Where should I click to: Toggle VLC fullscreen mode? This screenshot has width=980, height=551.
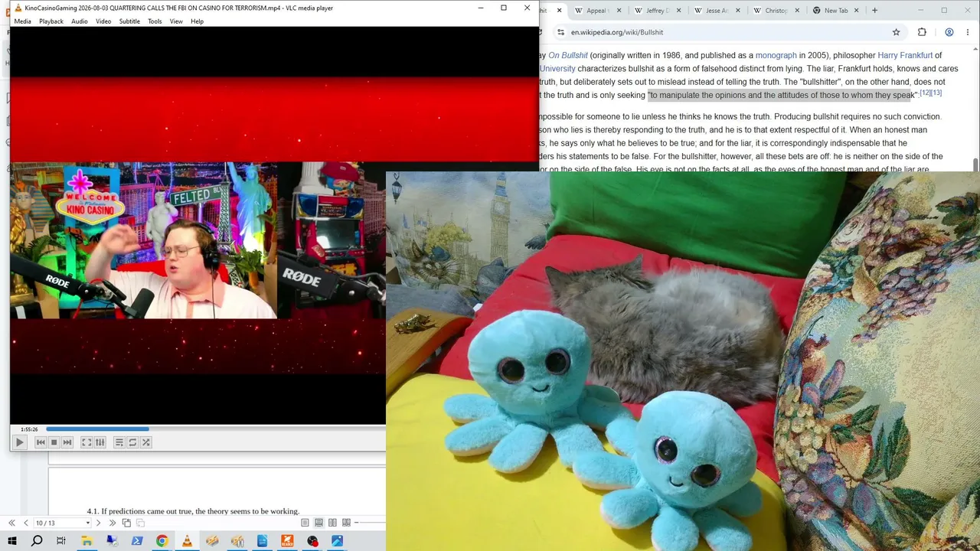tap(87, 442)
